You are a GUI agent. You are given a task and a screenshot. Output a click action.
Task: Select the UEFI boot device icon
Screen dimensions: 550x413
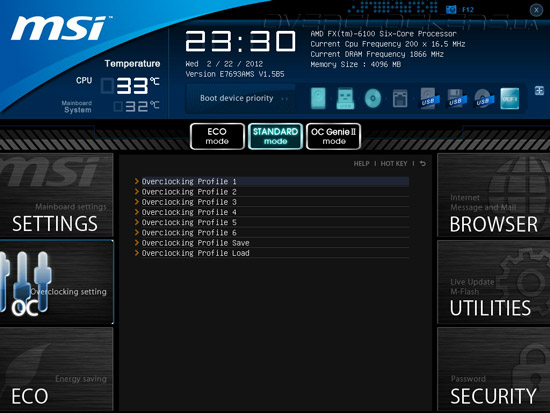pos(510,98)
